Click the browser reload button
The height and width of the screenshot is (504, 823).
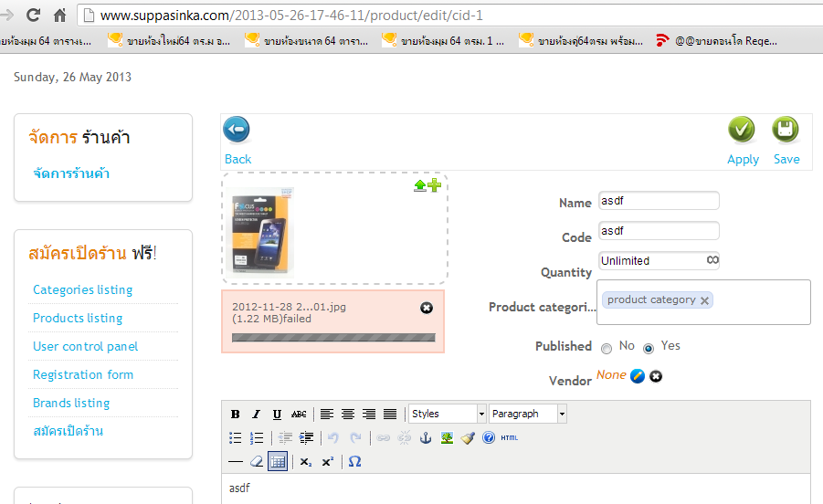tap(33, 16)
